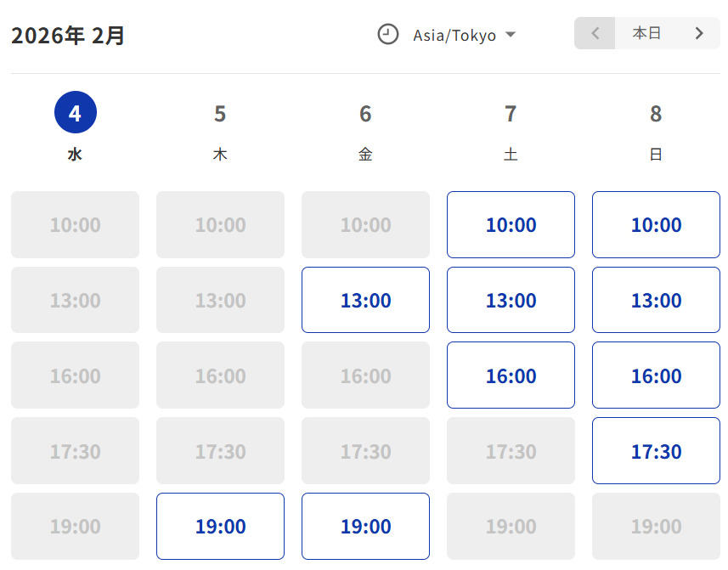Screen dimensions: 728x570
Task: Select Wednesday the 4th date circle
Action: (76, 113)
